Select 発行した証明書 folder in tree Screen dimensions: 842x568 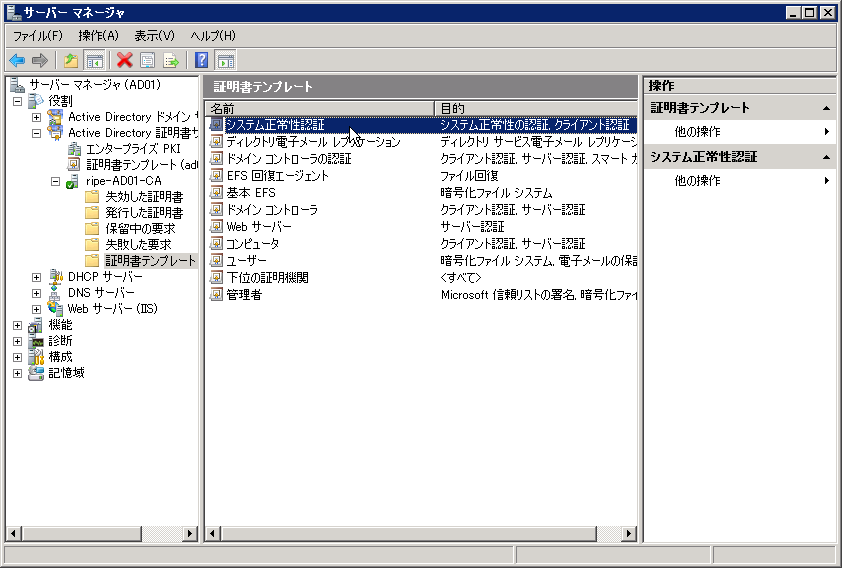point(144,213)
